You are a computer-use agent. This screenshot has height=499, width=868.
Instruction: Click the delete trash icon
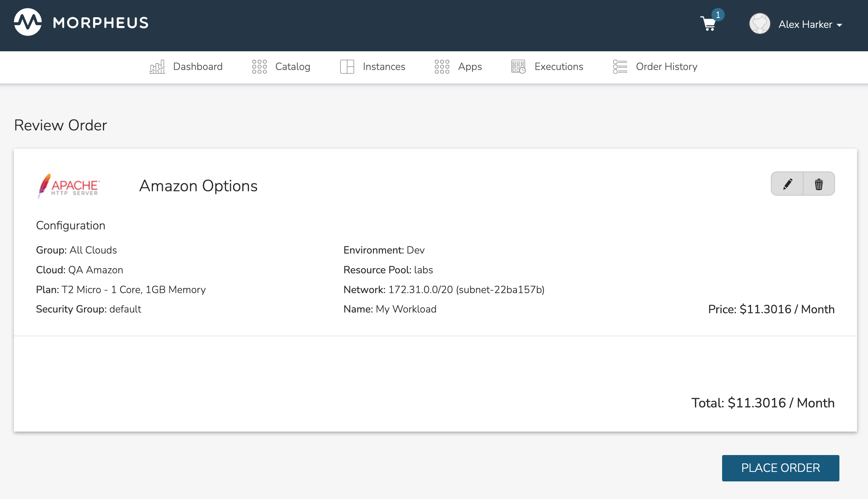[820, 184]
